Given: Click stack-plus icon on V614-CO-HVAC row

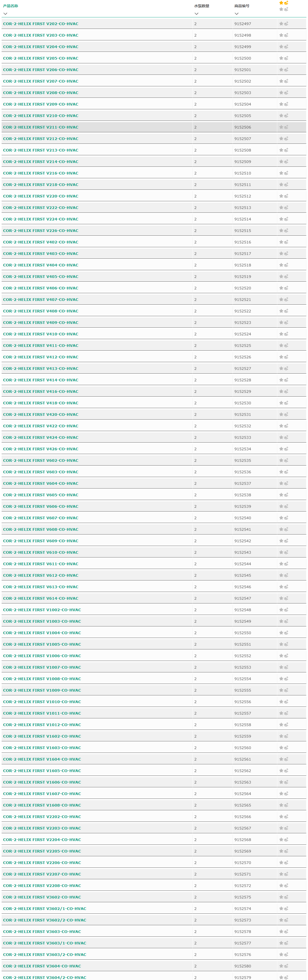Looking at the screenshot, I should tap(286, 598).
